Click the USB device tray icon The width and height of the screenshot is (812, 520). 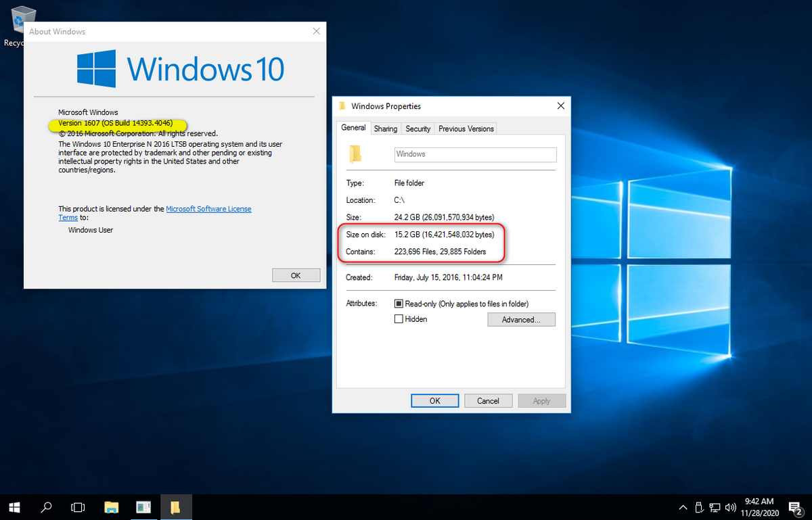[x=698, y=507]
